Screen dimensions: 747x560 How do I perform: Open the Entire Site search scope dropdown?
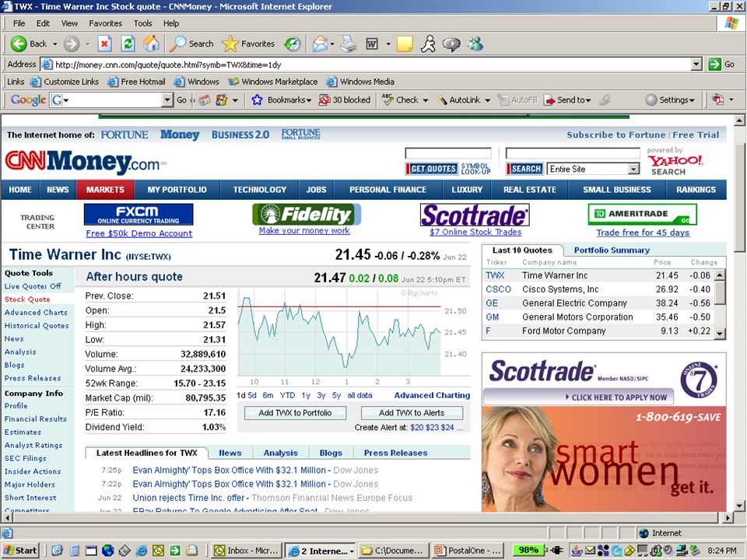click(633, 169)
